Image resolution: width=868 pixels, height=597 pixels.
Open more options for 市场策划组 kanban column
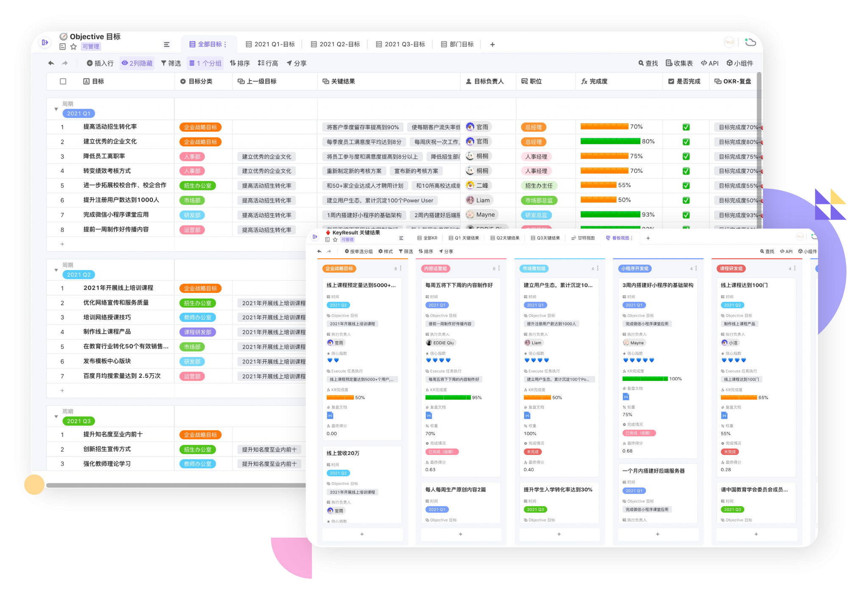598,268
